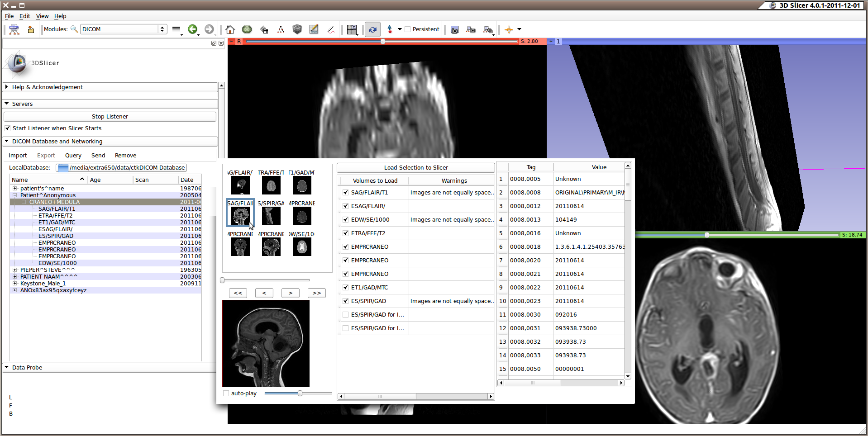Open the View menu
Screen dimensions: 868x436
click(42, 16)
